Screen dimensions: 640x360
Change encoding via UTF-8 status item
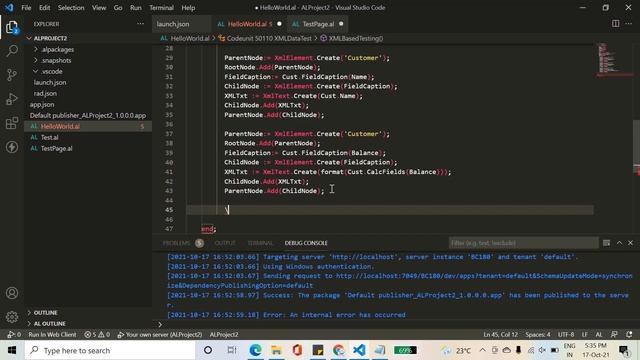point(566,334)
